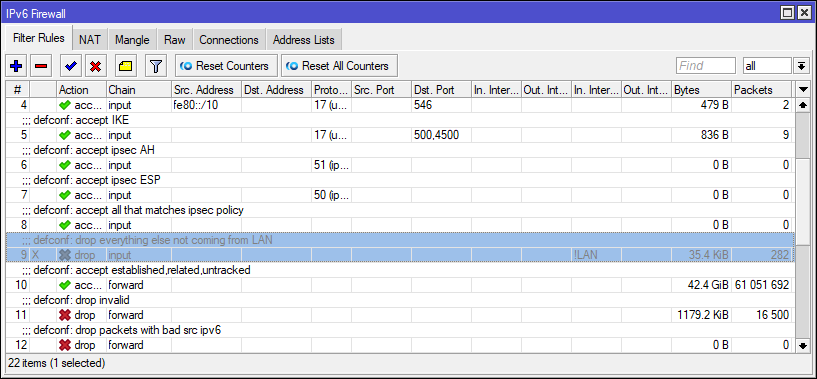Open the Mangle tab
817x379 pixels.
point(132,40)
